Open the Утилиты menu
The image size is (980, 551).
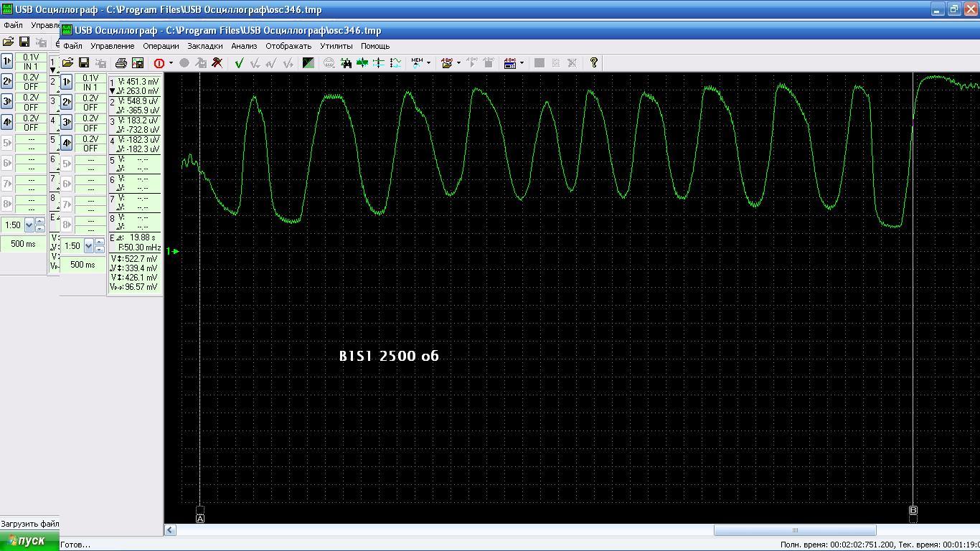336,46
